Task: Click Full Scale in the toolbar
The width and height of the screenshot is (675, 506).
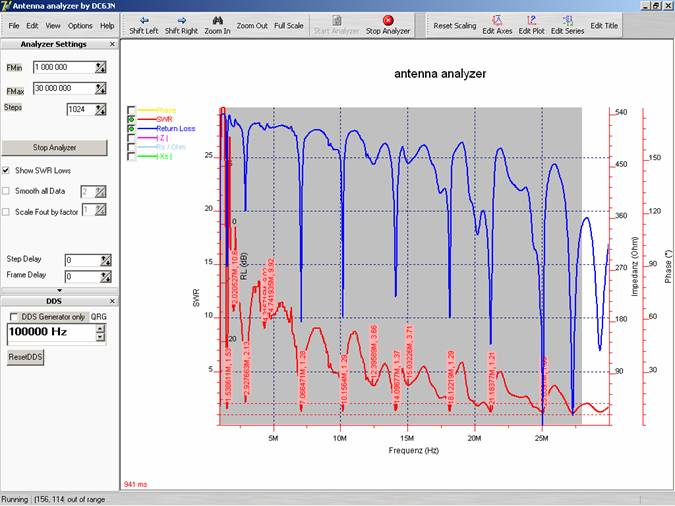Action: [289, 25]
